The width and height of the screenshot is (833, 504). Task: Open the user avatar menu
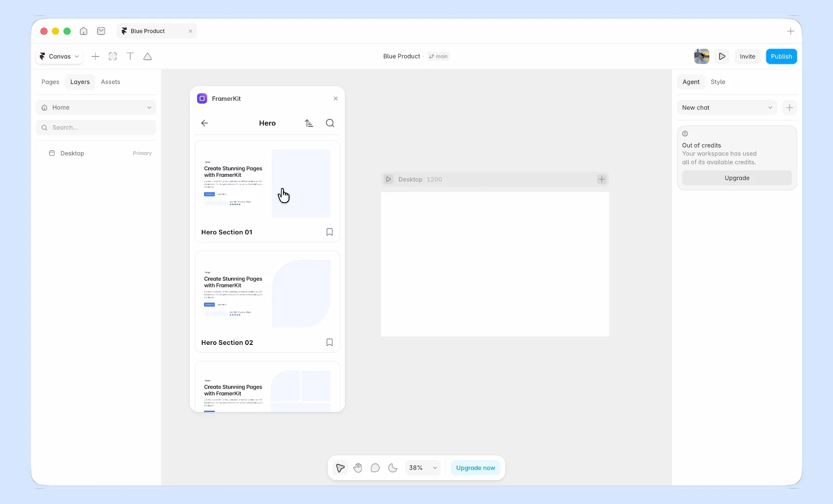tap(702, 56)
